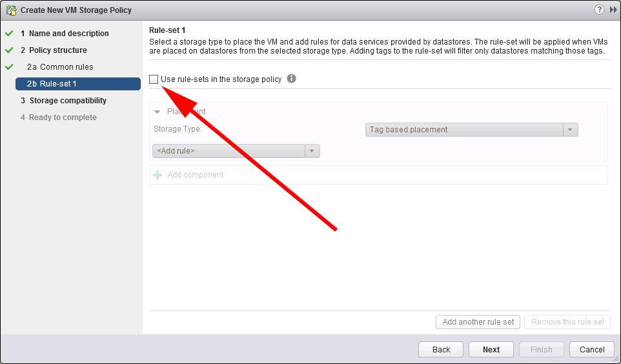Click the VM Storage Policy title icon
621x364 pixels.
pyautogui.click(x=11, y=10)
